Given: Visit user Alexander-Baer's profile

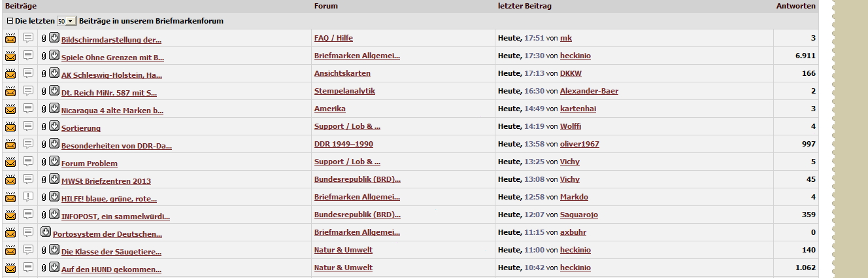Looking at the screenshot, I should (x=589, y=91).
